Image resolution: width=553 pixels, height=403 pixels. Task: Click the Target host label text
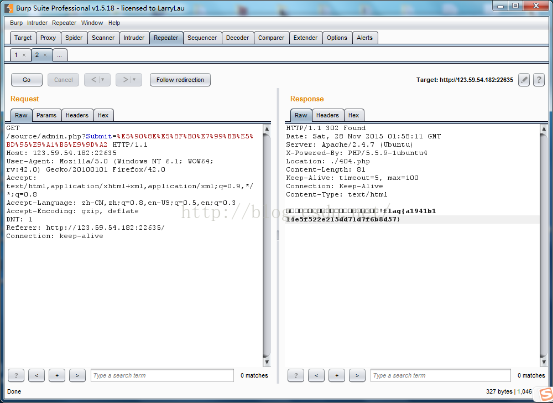[x=464, y=80]
